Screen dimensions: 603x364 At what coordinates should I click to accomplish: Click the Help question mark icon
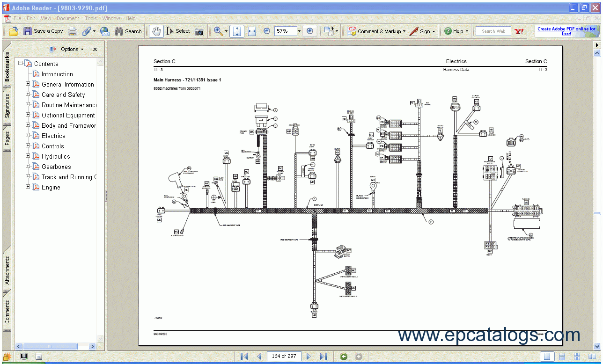tap(448, 31)
